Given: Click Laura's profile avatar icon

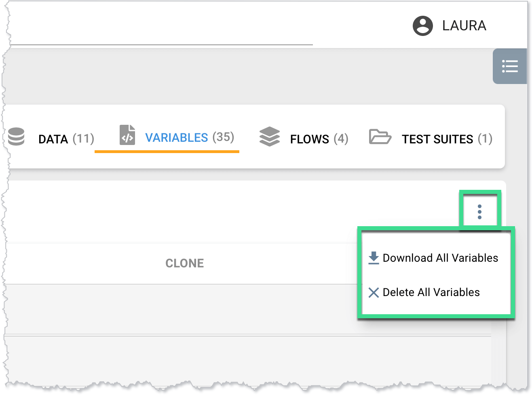Looking at the screenshot, I should (422, 25).
